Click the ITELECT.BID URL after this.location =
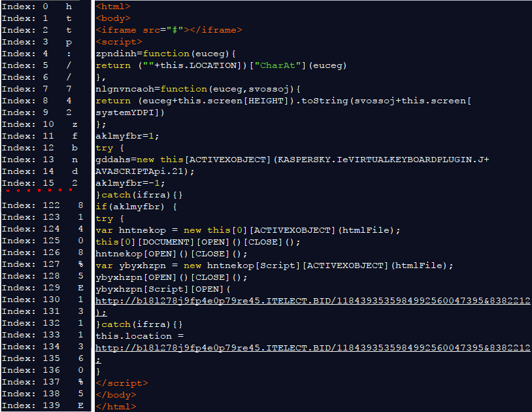The image size is (532, 412). tap(312, 348)
